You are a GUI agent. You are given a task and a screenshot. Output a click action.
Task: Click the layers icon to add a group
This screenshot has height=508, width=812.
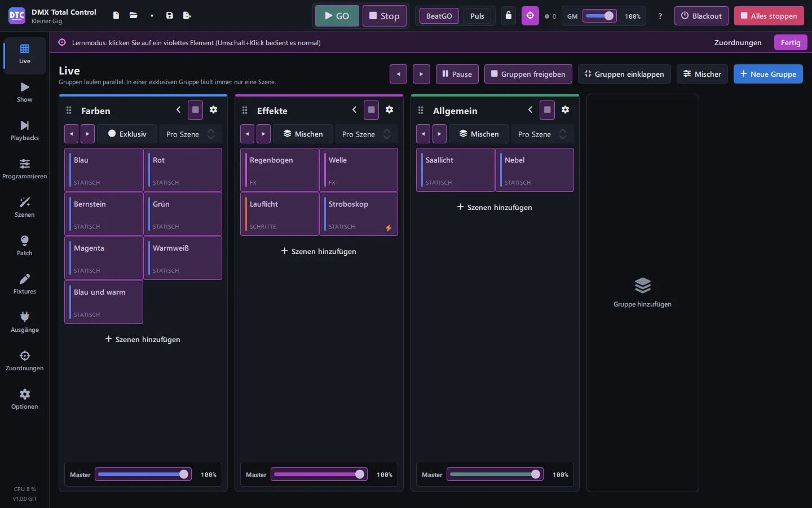coord(643,286)
